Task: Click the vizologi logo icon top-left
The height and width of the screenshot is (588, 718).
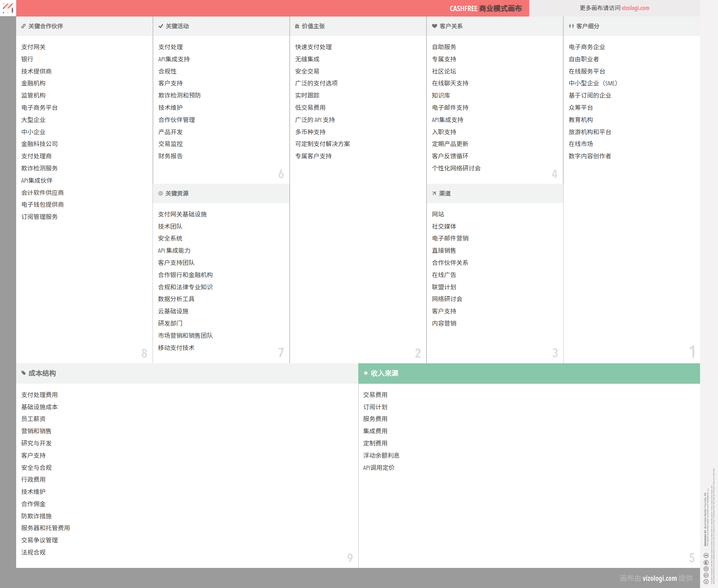Action: click(8, 8)
